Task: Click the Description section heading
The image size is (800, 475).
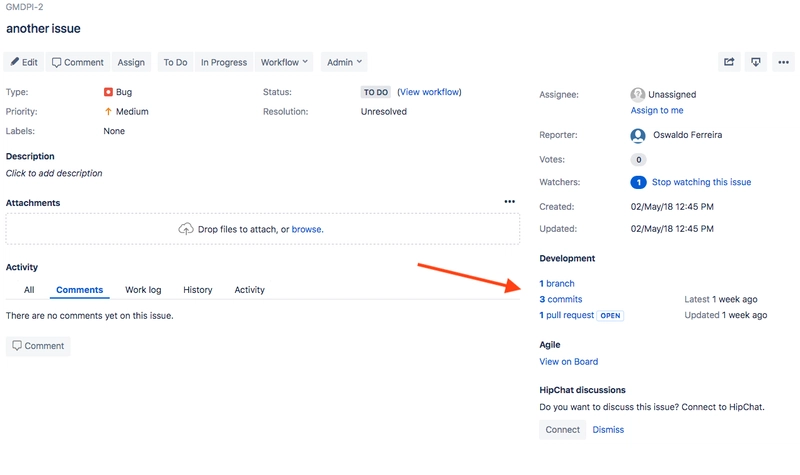Action: point(30,156)
